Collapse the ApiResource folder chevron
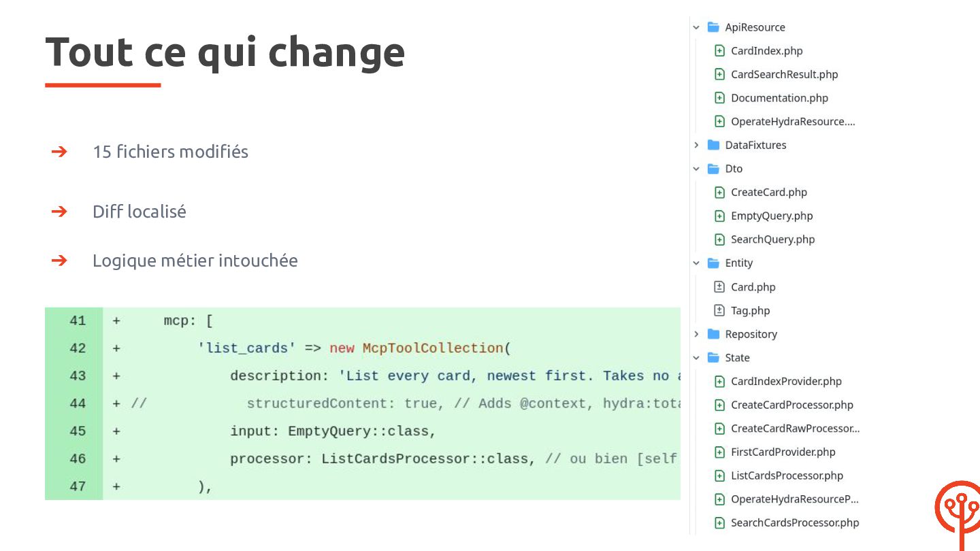The height and width of the screenshot is (551, 980). pyautogui.click(x=696, y=27)
